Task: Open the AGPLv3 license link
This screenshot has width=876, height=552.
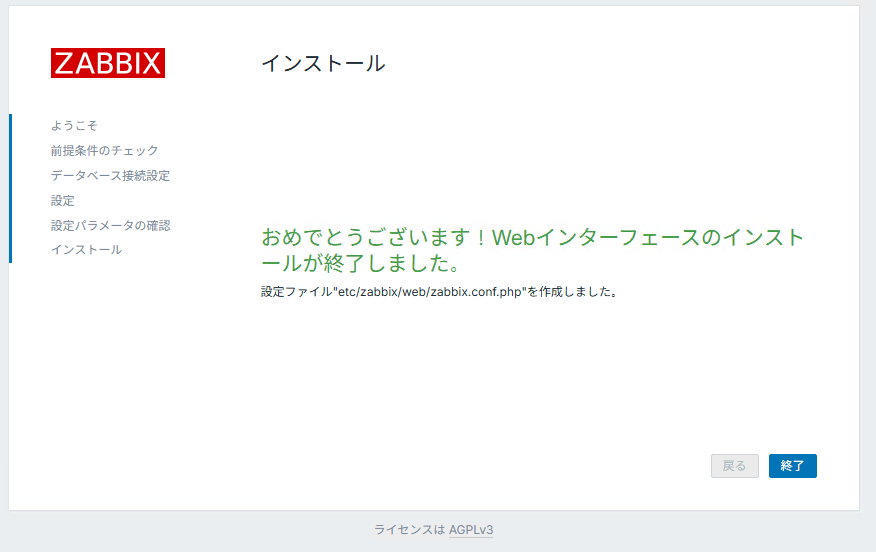Action: coord(471,530)
